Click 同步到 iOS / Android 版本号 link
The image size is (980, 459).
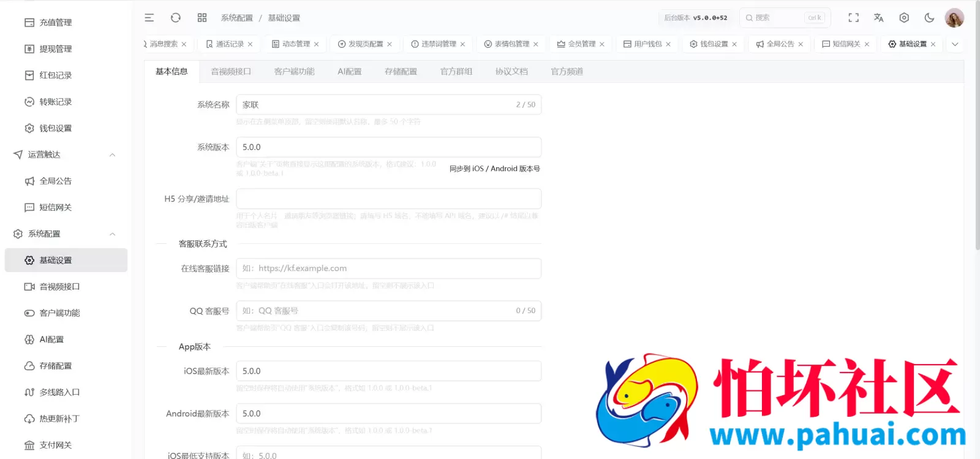point(494,169)
